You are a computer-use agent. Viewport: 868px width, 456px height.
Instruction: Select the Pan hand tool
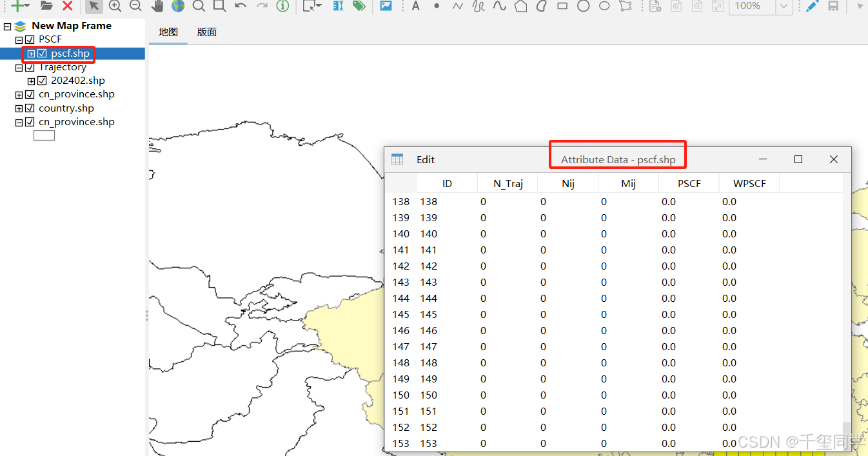pos(157,6)
